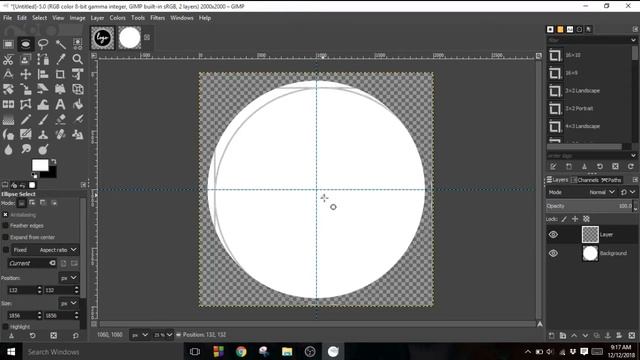Select the Gradient tool

(x=8, y=120)
